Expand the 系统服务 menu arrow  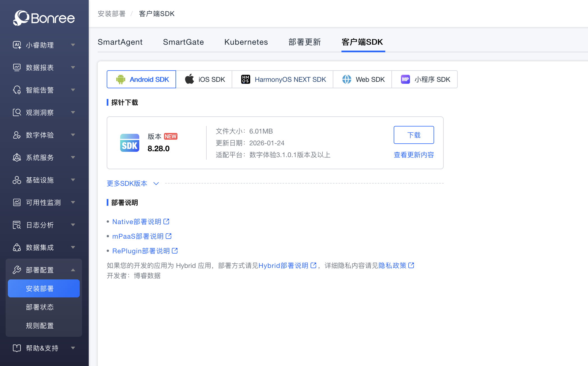click(x=73, y=157)
